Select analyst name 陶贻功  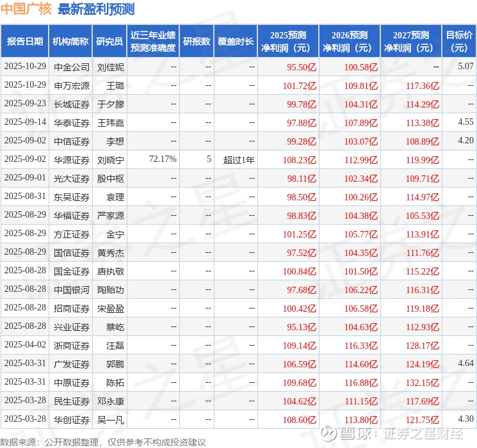(111, 290)
